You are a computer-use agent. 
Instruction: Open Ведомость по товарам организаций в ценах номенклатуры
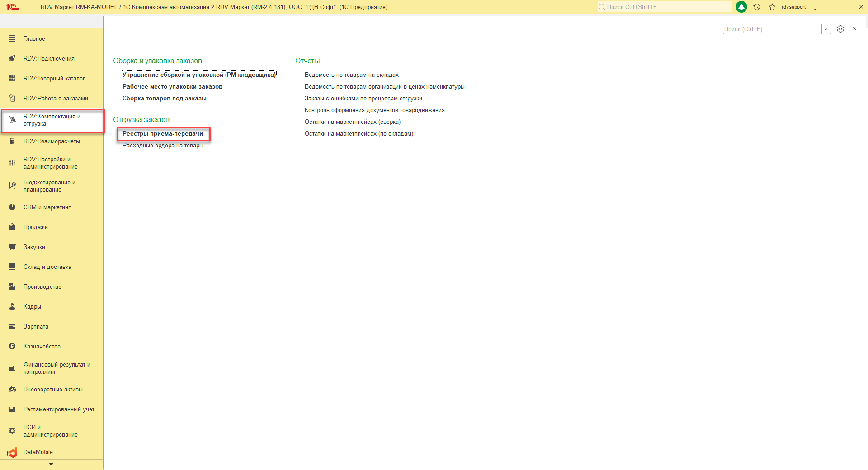(385, 87)
